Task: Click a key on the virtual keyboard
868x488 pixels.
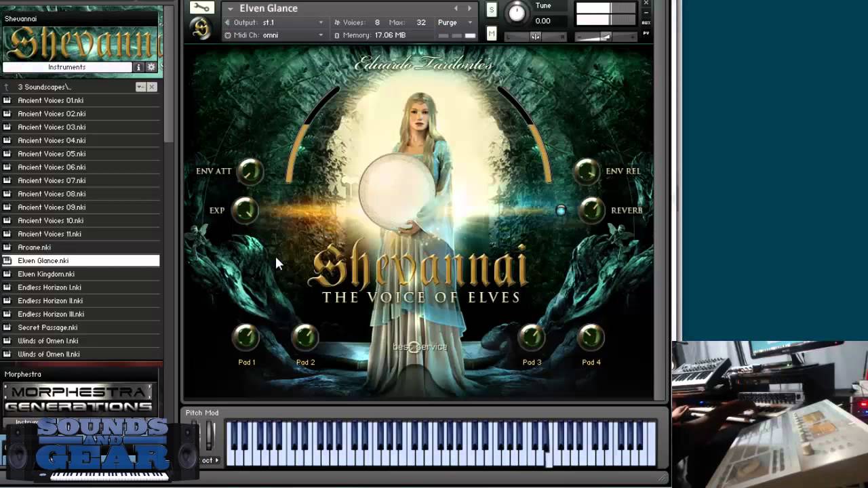Action: click(x=441, y=443)
